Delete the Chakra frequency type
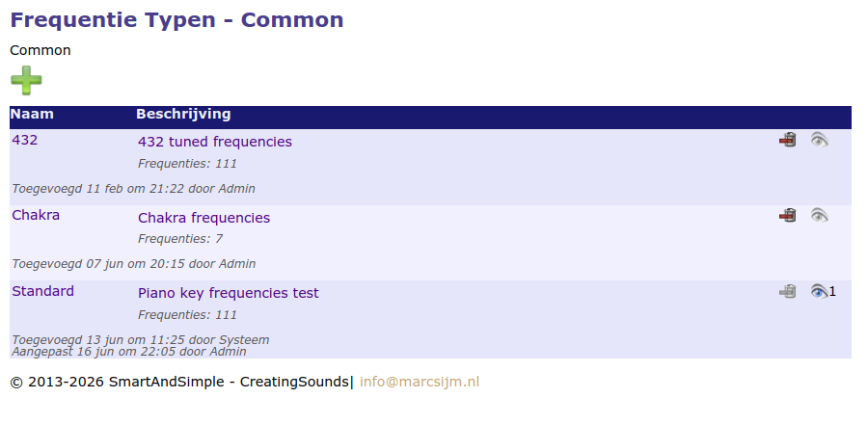868x425 pixels. pyautogui.click(x=788, y=215)
